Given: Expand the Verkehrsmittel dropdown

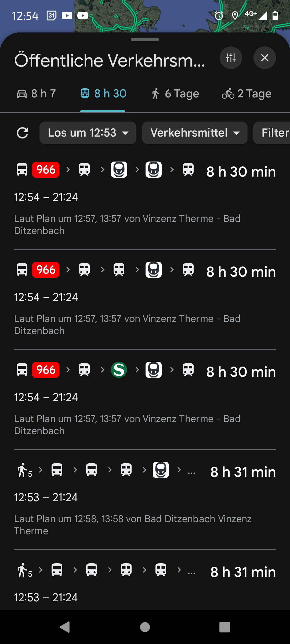Looking at the screenshot, I should 195,133.
